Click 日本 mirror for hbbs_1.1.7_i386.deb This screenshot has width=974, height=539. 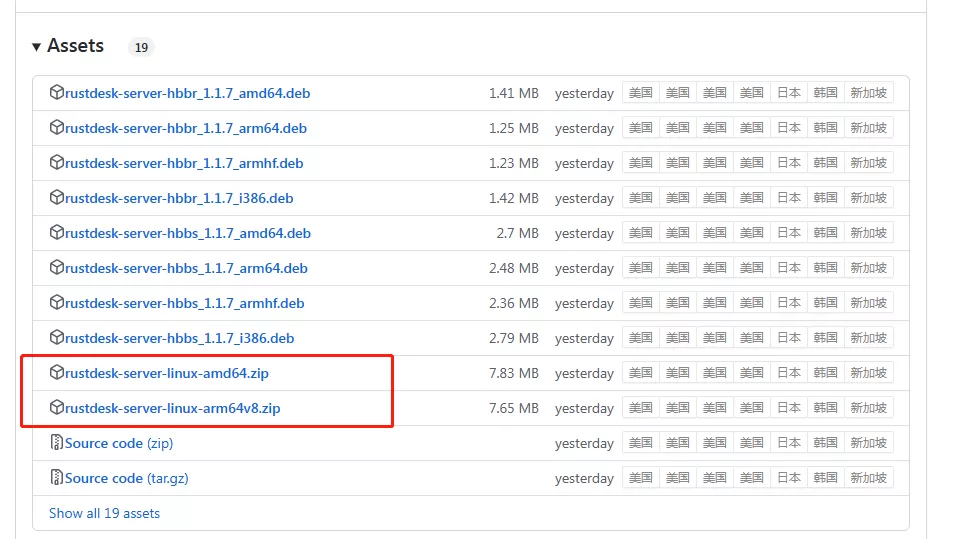pyautogui.click(x=789, y=337)
